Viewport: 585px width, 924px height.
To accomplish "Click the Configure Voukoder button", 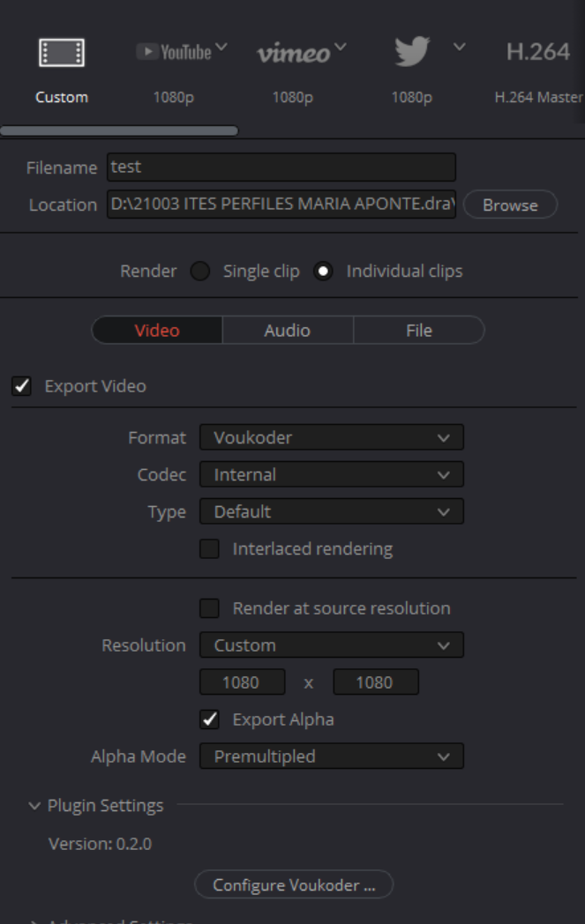I will tap(294, 885).
